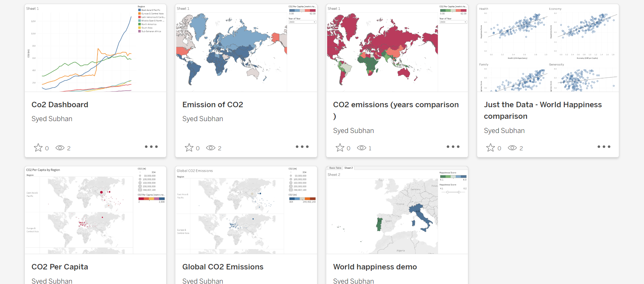Click the World Happiness scatter plots thumbnail

(548, 48)
